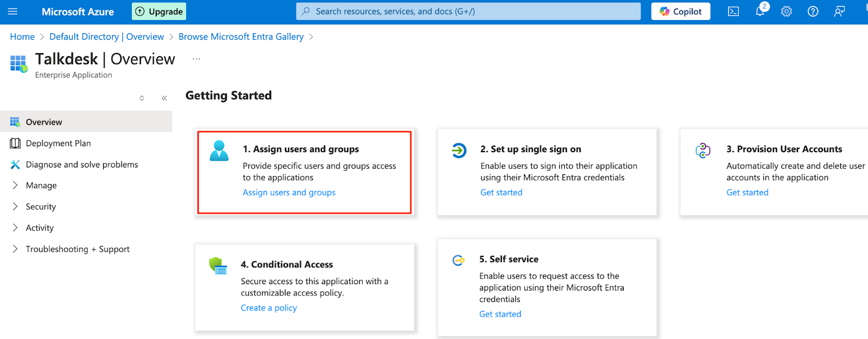Click the Assign users and groups link
Screen dimensions: 868x339
(x=289, y=192)
